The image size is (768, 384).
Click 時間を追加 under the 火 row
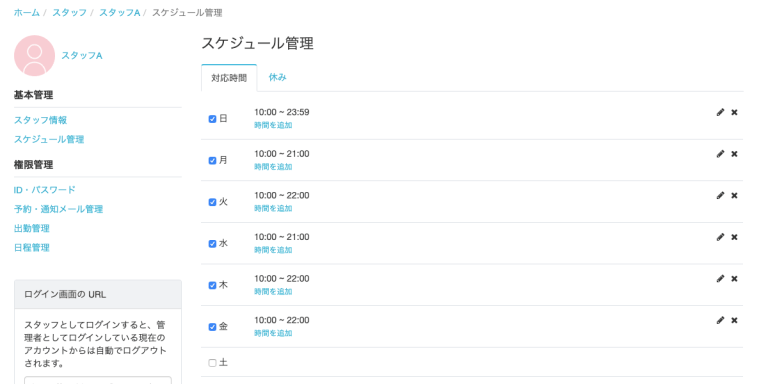[273, 209]
